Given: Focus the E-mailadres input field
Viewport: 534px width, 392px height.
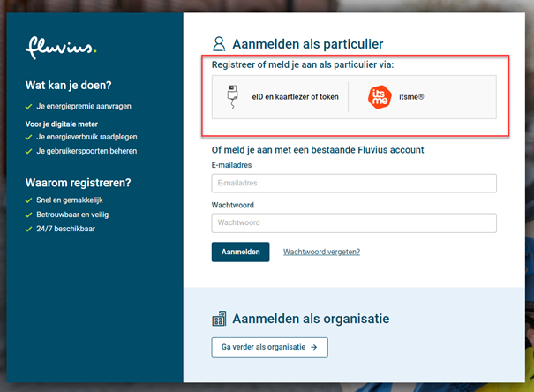Looking at the screenshot, I should pyautogui.click(x=353, y=184).
